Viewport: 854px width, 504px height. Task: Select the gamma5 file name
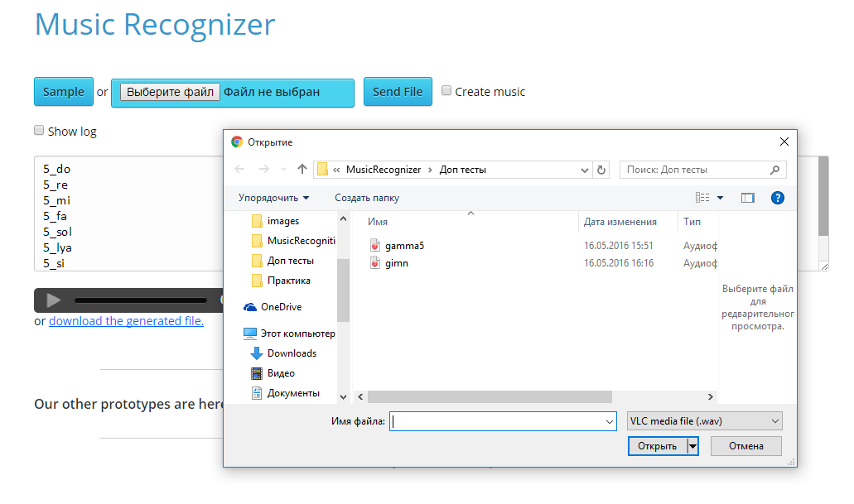pos(405,246)
